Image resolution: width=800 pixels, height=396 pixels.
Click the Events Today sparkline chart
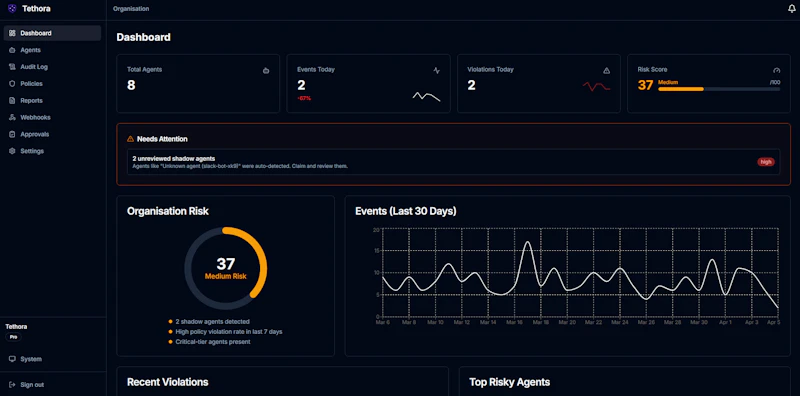pos(427,96)
